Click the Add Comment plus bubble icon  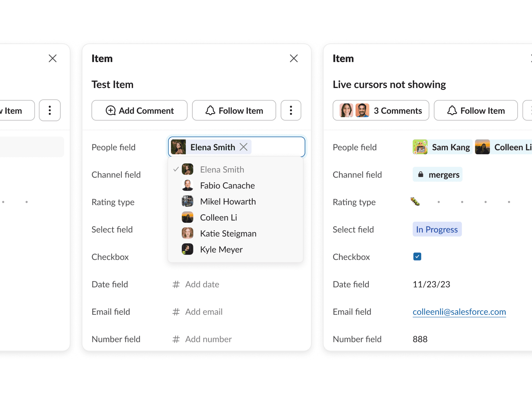click(x=110, y=111)
